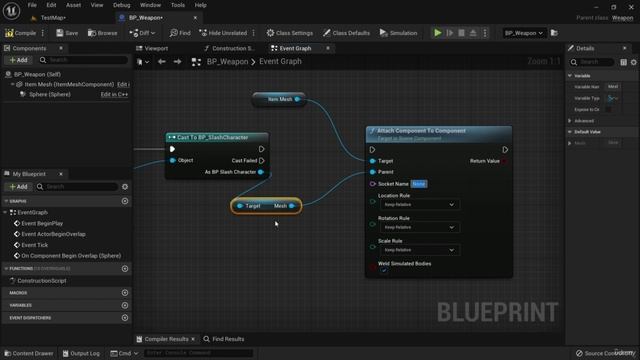Switch to Construction Script tab

pyautogui.click(x=229, y=48)
